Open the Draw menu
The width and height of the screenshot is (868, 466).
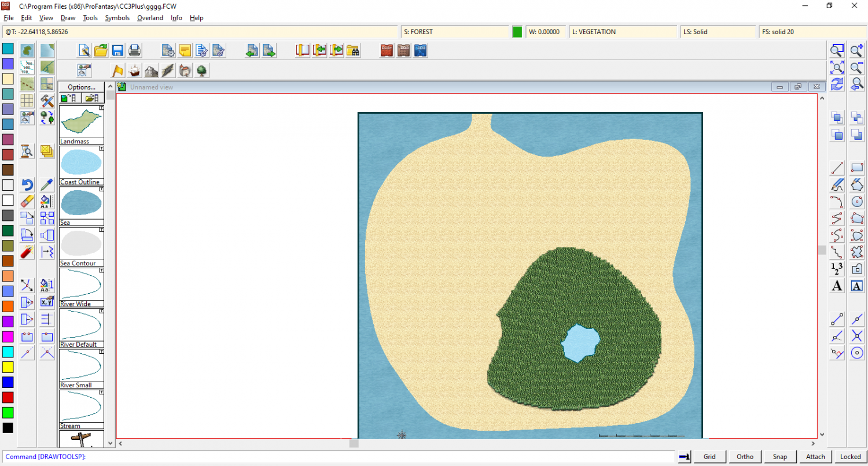68,18
